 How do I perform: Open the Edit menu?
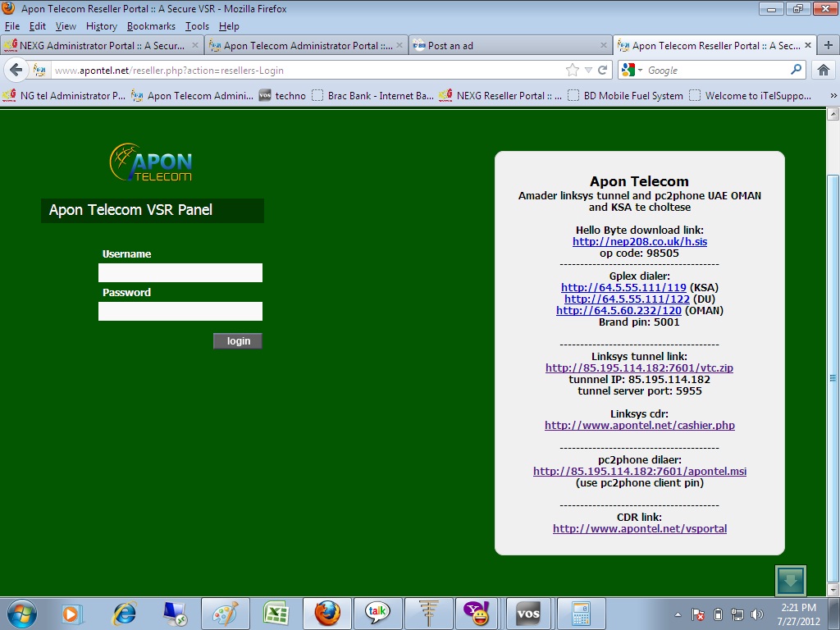coord(38,26)
